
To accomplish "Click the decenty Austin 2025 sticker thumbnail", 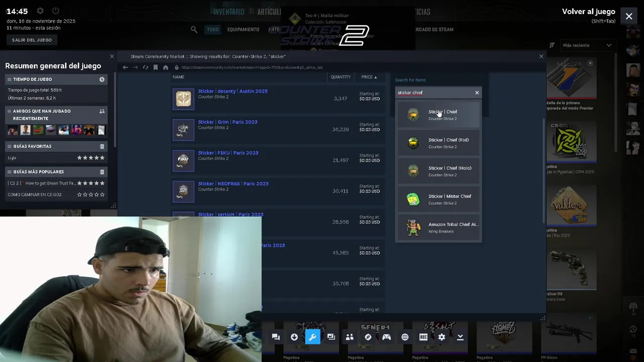I will click(x=183, y=99).
